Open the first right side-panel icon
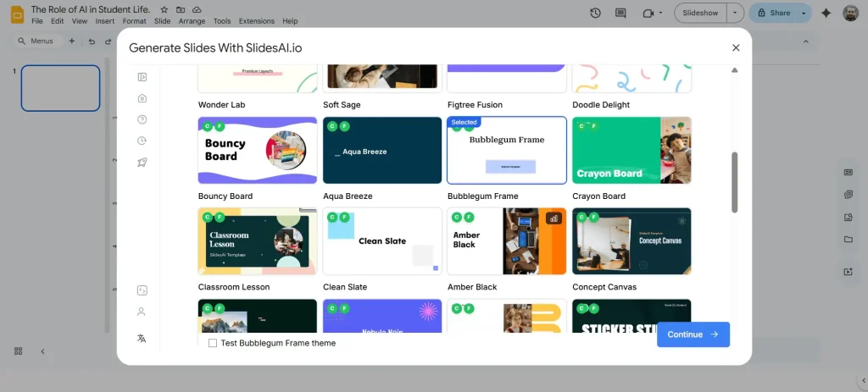Viewport: 868px width, 392px height. coord(848,172)
